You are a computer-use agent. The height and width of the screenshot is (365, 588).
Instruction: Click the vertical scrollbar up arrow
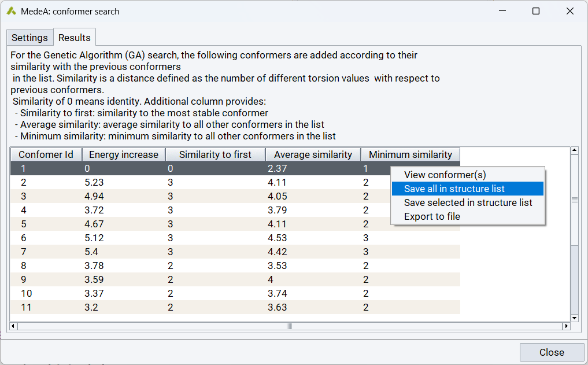point(574,150)
